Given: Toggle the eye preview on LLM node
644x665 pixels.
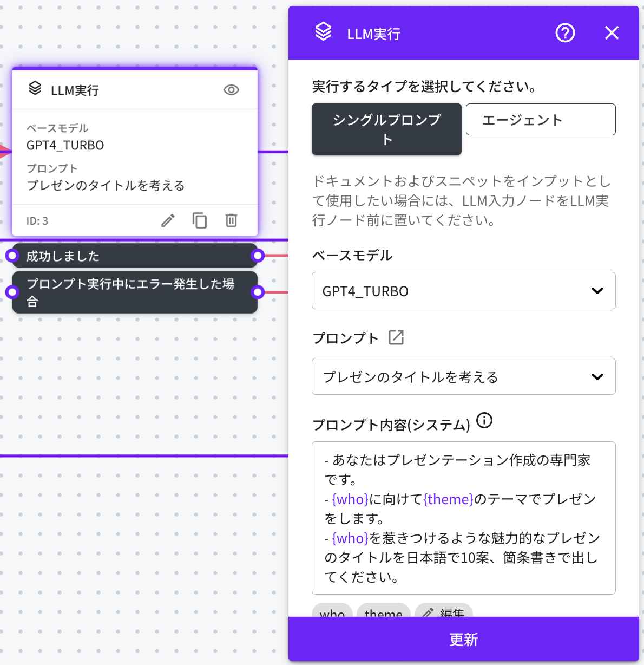Looking at the screenshot, I should [231, 90].
